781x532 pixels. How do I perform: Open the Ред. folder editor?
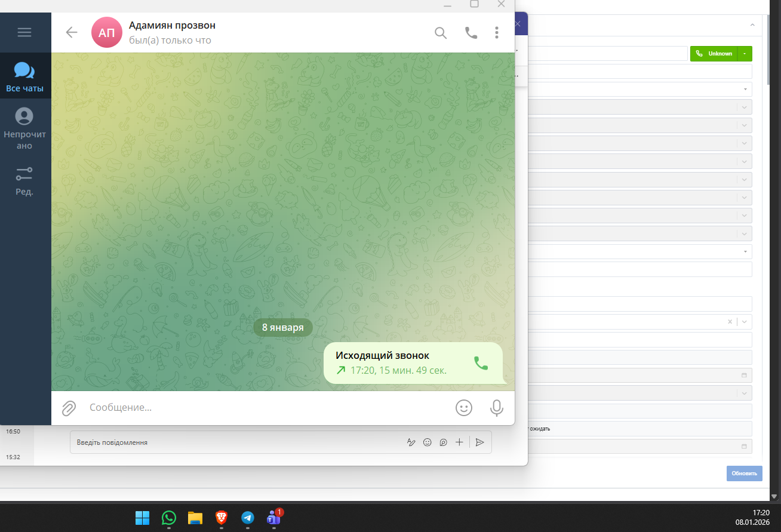[24, 181]
